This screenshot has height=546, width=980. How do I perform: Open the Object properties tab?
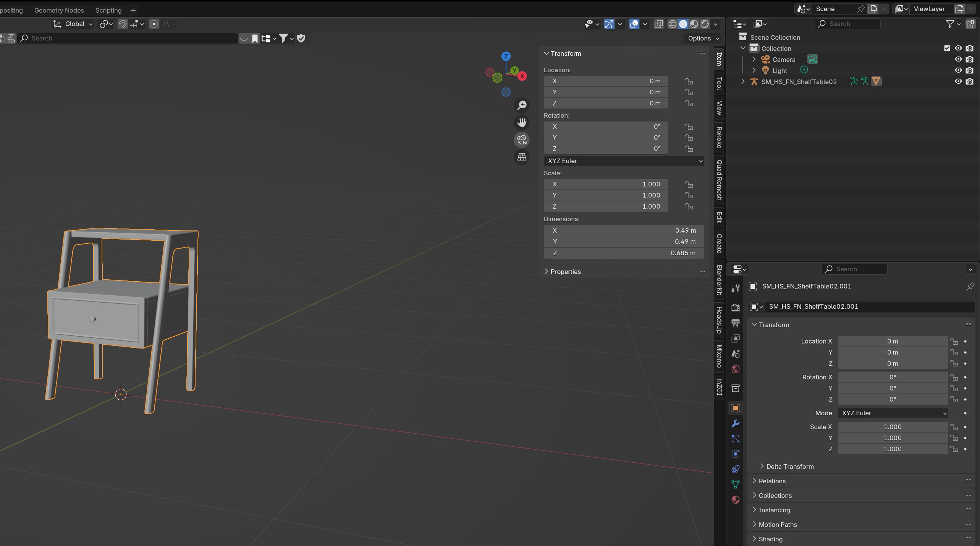pyautogui.click(x=735, y=408)
